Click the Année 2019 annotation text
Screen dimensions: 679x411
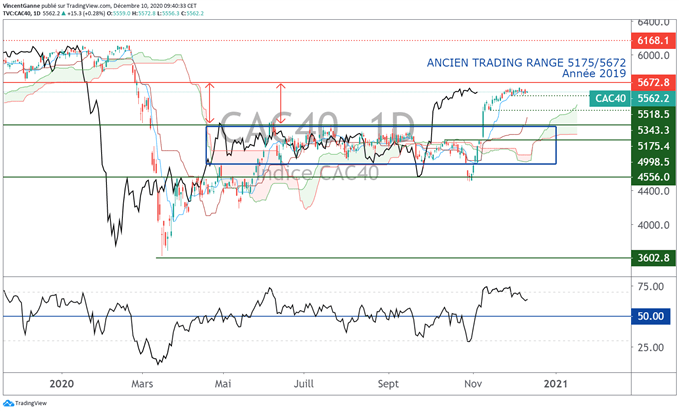pos(594,74)
